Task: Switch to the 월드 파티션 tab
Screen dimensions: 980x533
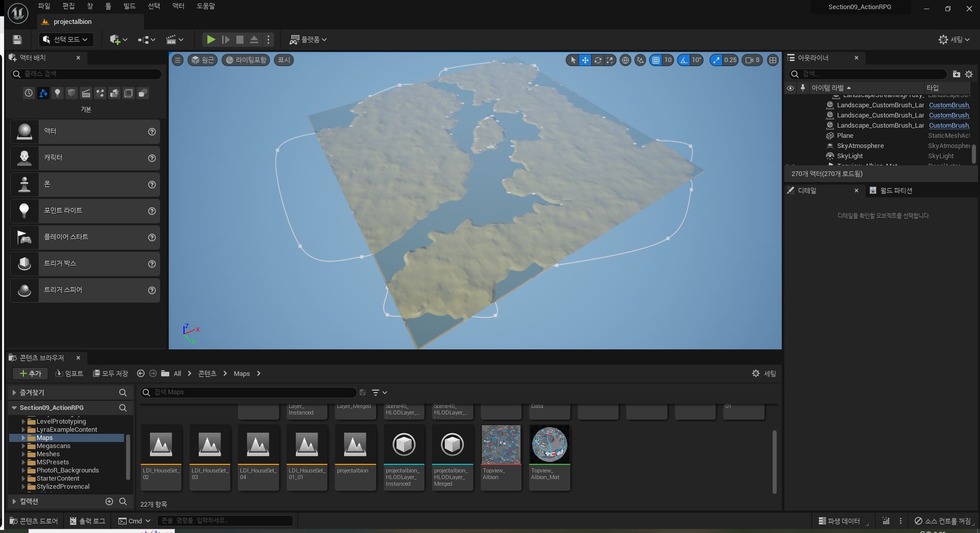Action: pyautogui.click(x=896, y=190)
